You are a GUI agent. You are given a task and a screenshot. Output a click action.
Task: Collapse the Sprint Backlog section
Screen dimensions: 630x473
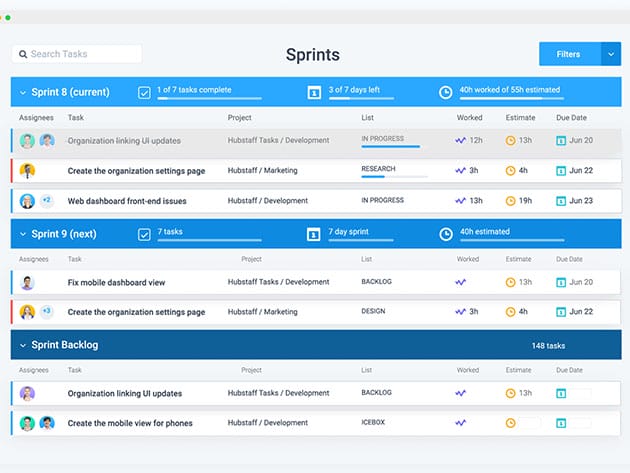click(x=23, y=345)
